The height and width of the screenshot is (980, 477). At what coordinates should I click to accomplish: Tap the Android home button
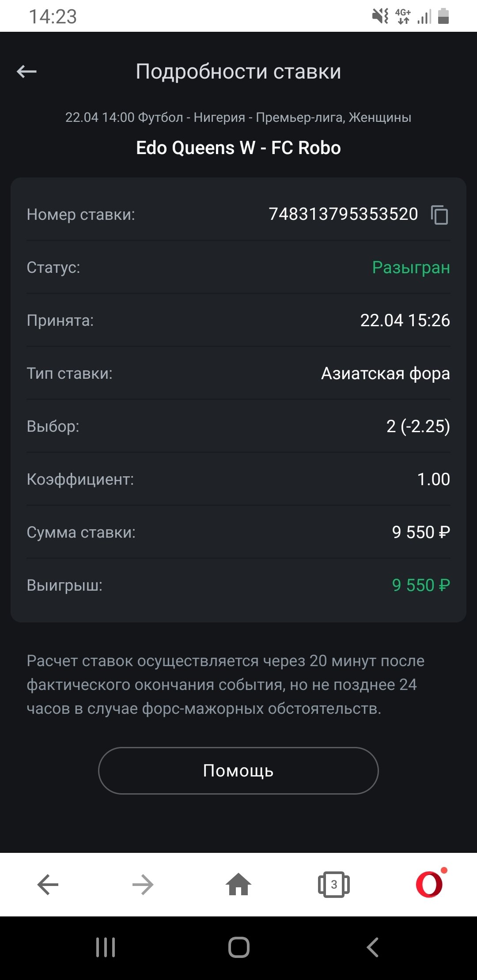tap(239, 947)
